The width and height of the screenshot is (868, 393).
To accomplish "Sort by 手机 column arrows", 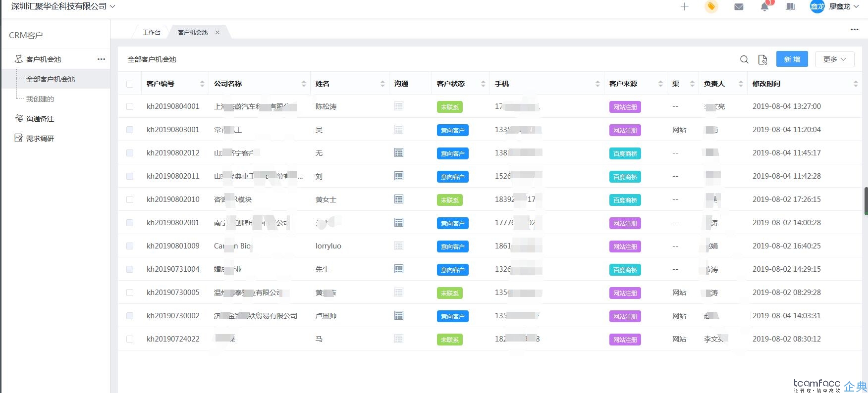I will point(597,84).
